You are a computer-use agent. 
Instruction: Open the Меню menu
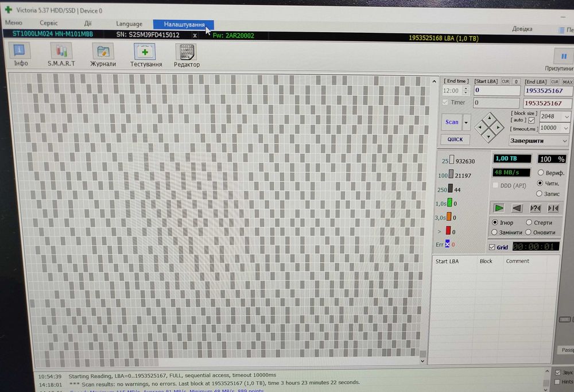(14, 23)
